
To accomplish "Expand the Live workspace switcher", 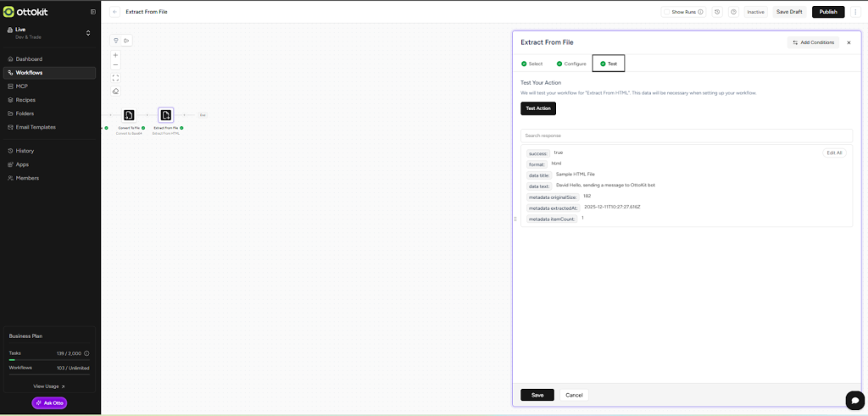I will click(88, 33).
